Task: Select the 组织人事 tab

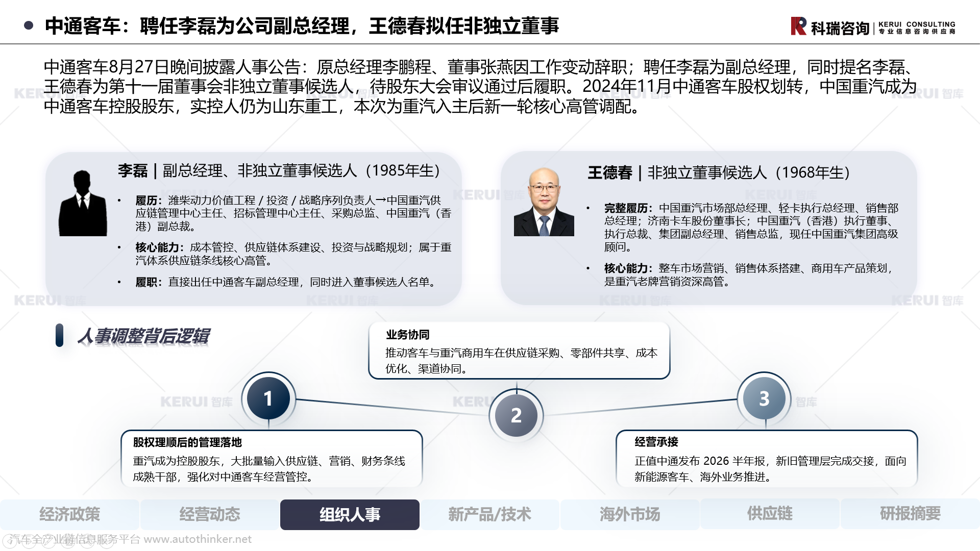Action: [350, 514]
